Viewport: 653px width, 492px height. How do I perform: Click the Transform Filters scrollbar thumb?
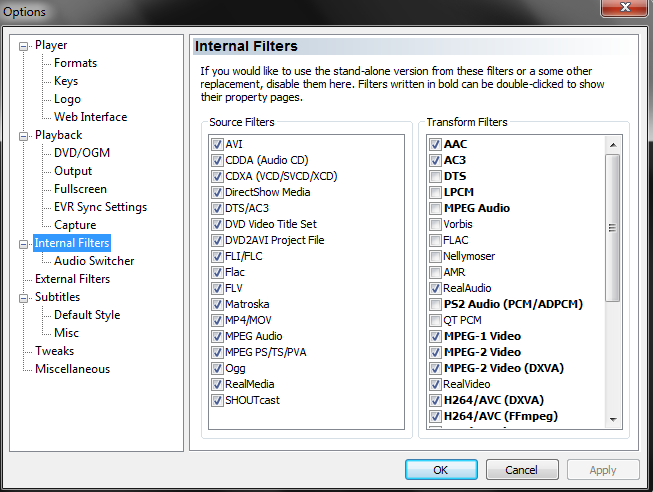613,227
